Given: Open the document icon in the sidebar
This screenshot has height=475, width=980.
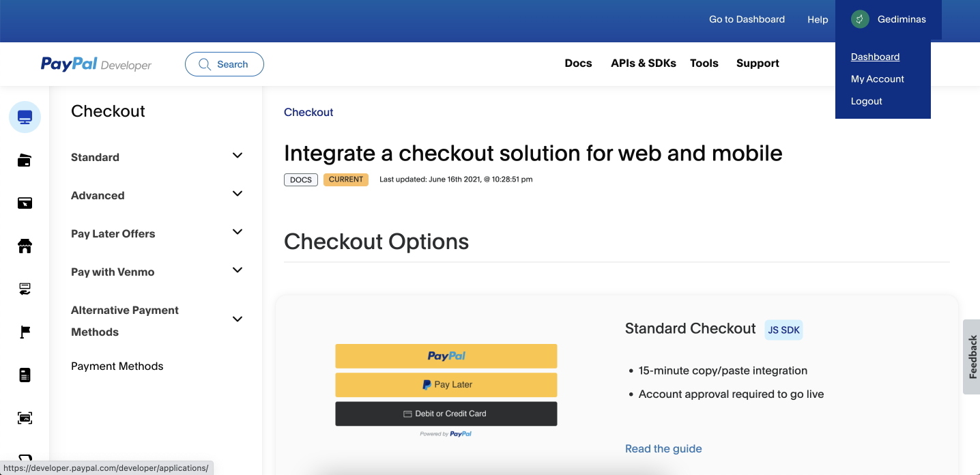Looking at the screenshot, I should click(x=25, y=375).
